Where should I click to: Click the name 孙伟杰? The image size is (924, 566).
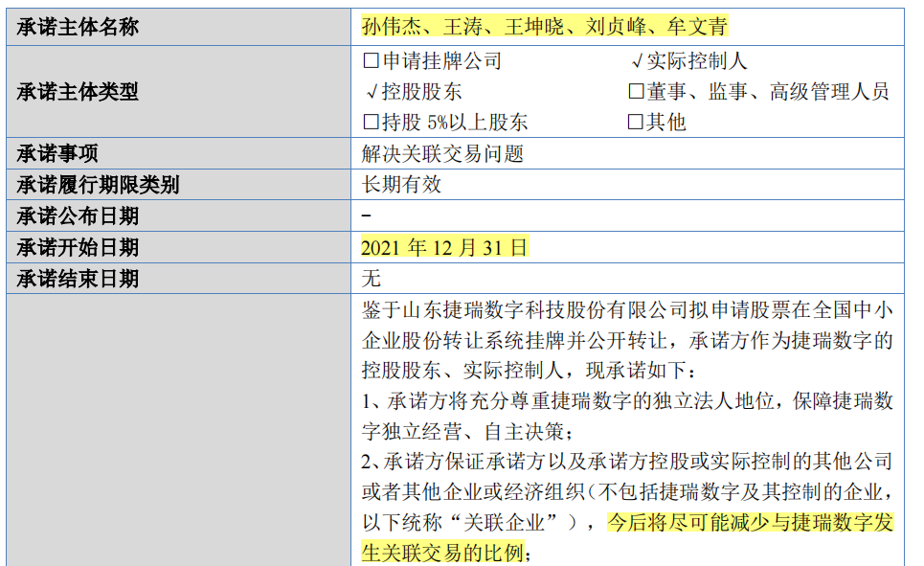[392, 27]
